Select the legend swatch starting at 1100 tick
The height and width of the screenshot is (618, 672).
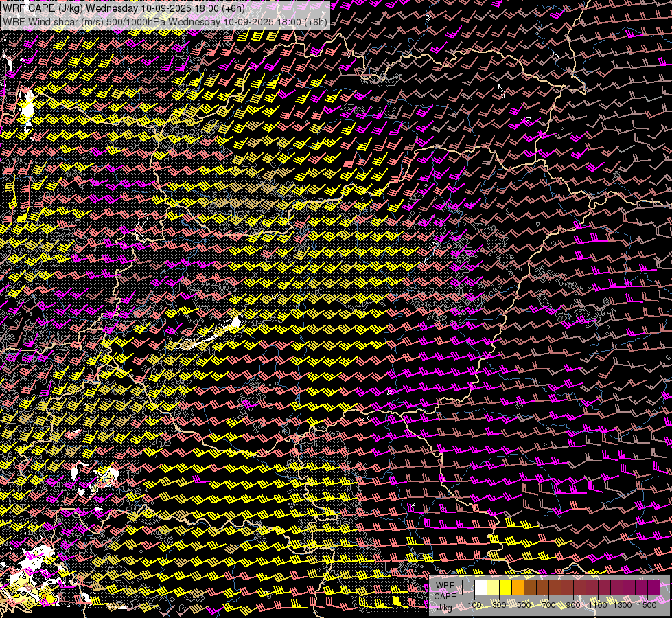605,587
